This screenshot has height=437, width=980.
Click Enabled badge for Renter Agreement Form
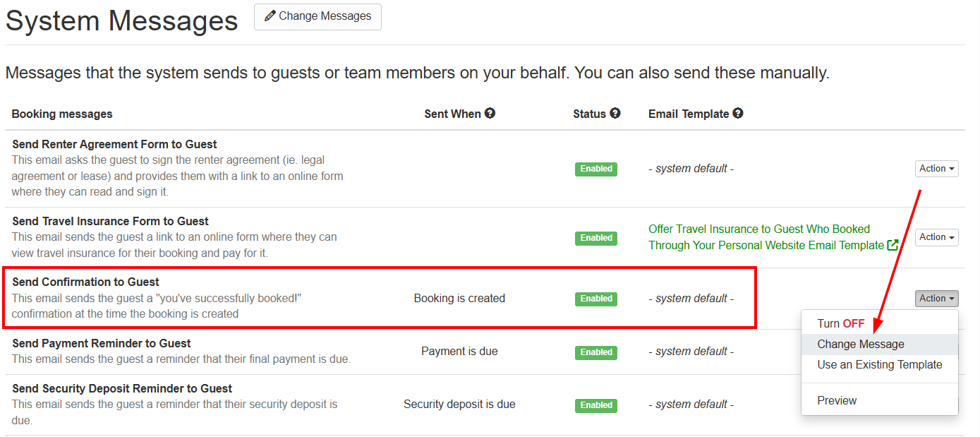(596, 169)
